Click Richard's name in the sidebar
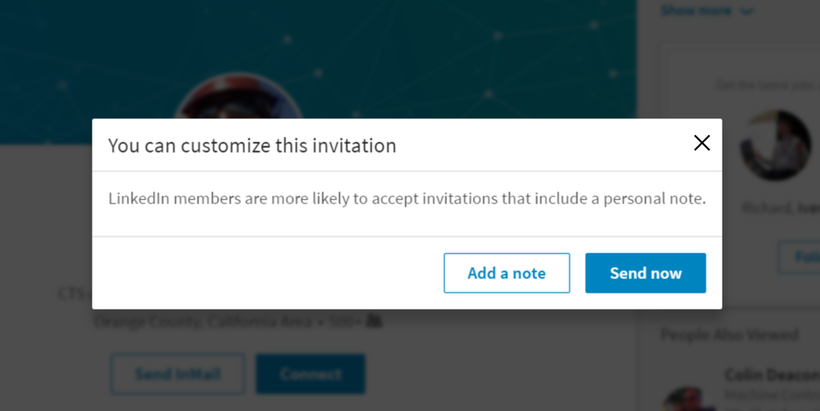 (x=781, y=208)
